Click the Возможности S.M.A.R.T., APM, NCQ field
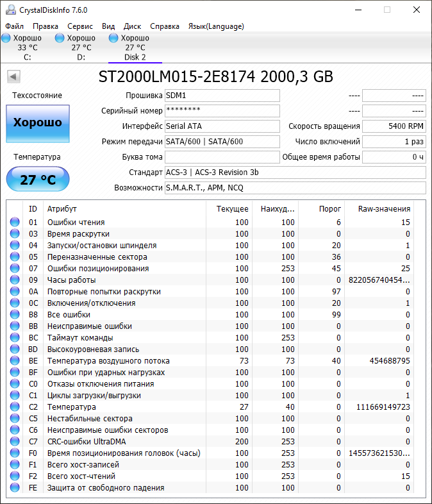432x504 pixels. (295, 188)
